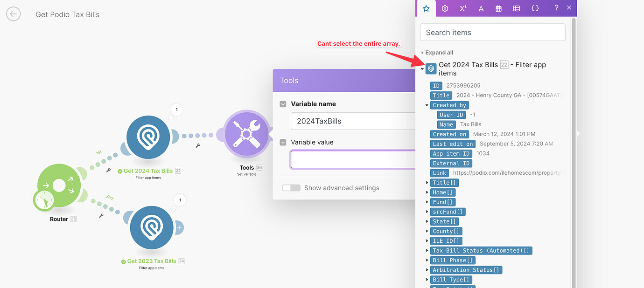Open the math functions X¹ tab
The width and height of the screenshot is (644, 288).
tap(462, 8)
